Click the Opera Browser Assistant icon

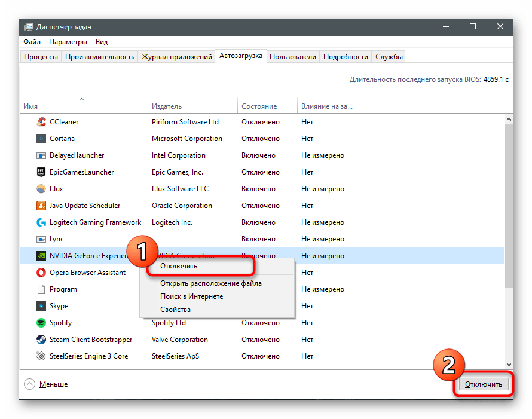[x=41, y=273]
